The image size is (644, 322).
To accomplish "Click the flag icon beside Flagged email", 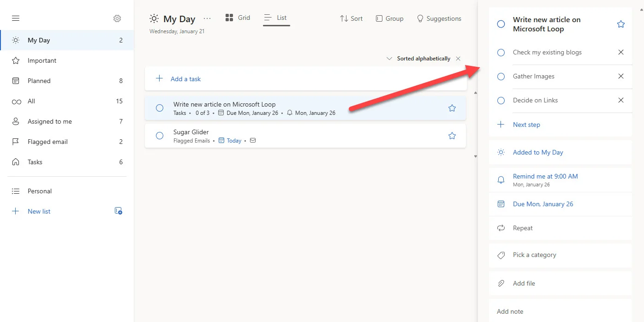I will click(16, 142).
